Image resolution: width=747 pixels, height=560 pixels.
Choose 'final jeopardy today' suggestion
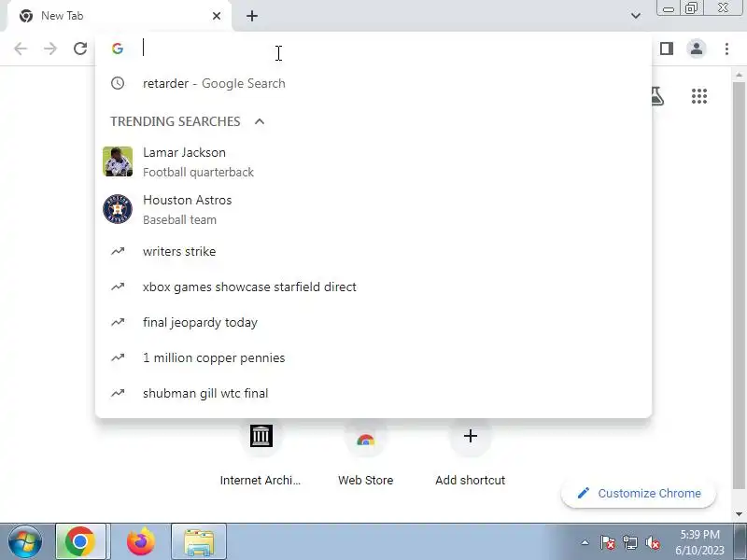point(373,322)
